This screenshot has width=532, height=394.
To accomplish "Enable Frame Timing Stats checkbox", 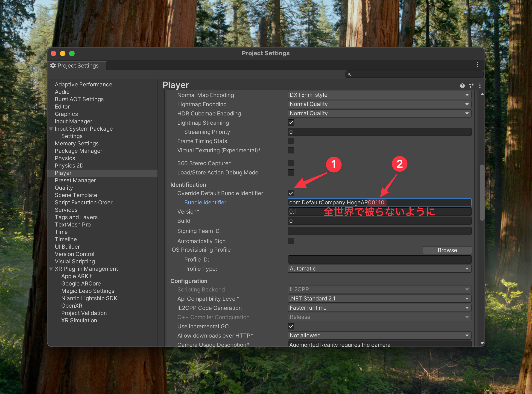I will point(291,141).
